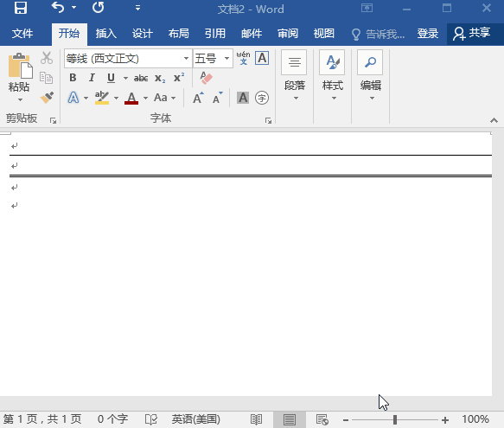504x428 pixels.
Task: Select the 引用 tab
Action: click(x=215, y=34)
